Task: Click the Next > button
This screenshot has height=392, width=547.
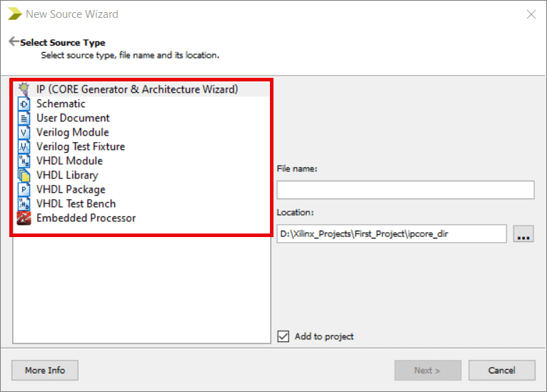Action: point(428,370)
